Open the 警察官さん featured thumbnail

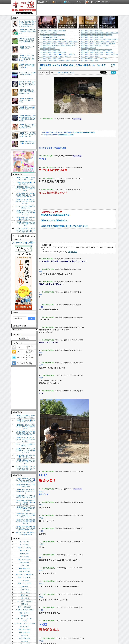[108, 22]
